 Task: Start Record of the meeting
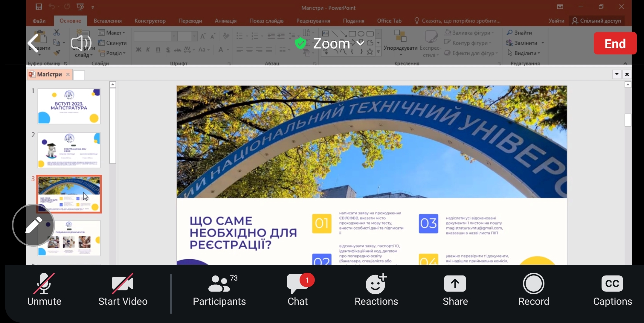click(534, 290)
